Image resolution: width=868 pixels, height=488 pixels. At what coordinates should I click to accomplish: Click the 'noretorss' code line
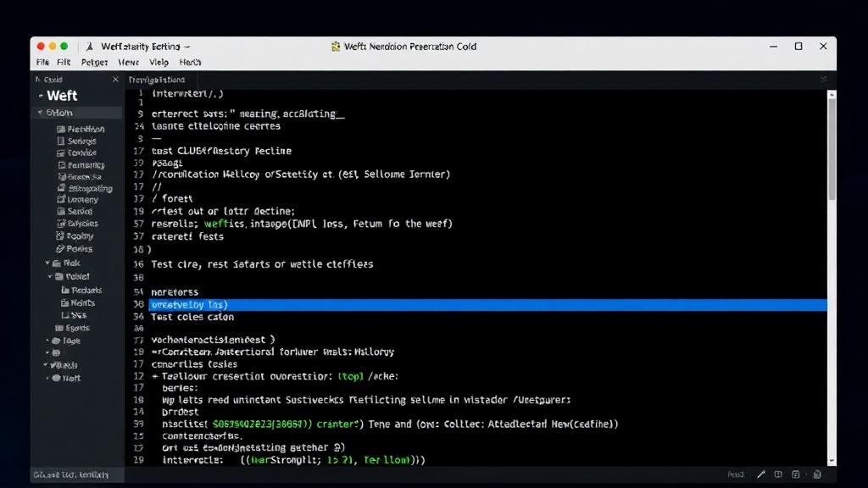click(x=175, y=292)
